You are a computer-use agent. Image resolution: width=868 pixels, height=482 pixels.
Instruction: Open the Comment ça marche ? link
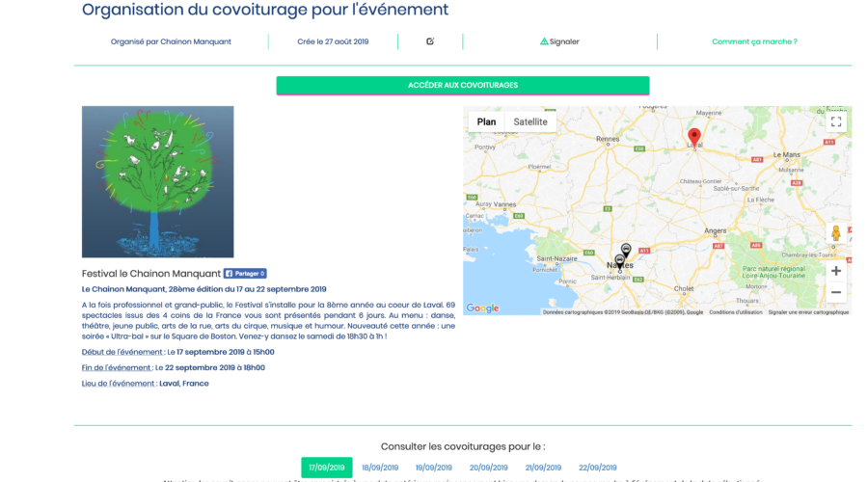click(754, 41)
